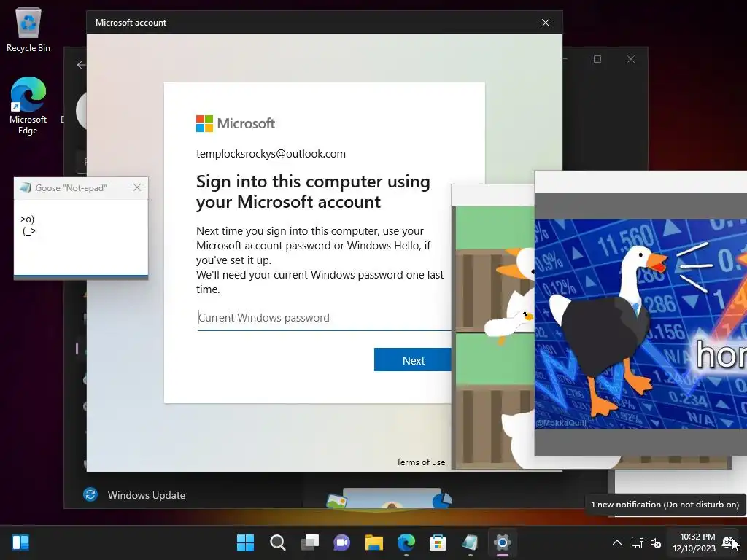This screenshot has width=747, height=560.
Task: Open taskbar Search
Action: [x=278, y=542]
